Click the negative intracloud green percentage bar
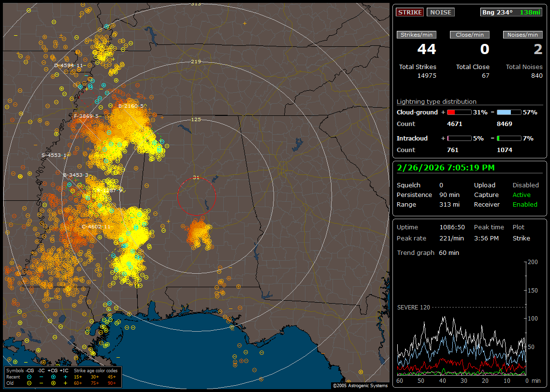This screenshot has width=550, height=392. click(509, 138)
